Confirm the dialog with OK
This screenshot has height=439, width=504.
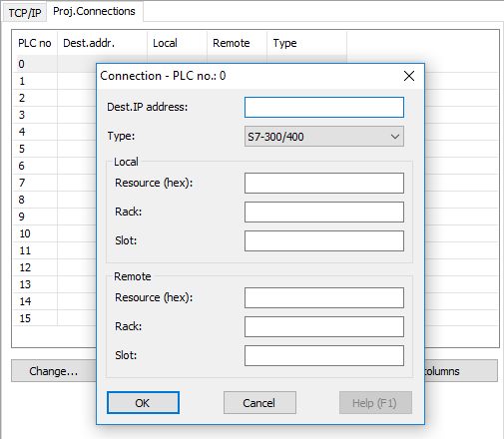click(143, 403)
